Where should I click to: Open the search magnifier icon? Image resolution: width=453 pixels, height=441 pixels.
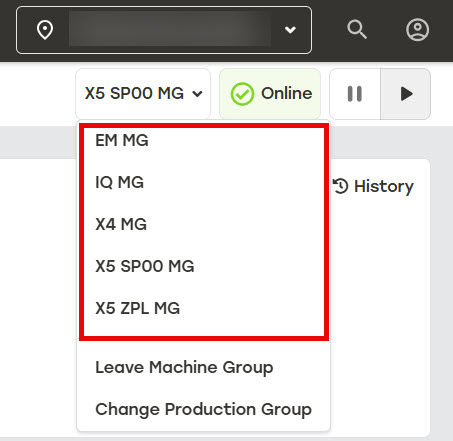coord(357,30)
